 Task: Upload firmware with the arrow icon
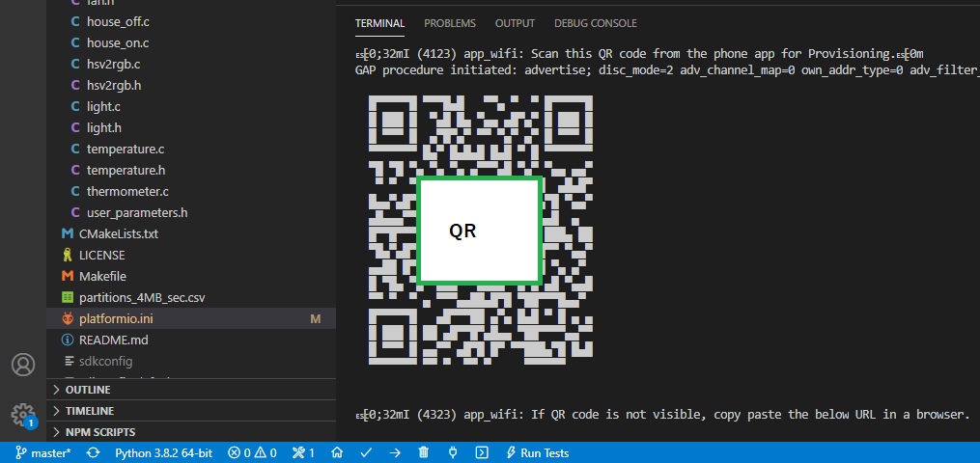[394, 452]
